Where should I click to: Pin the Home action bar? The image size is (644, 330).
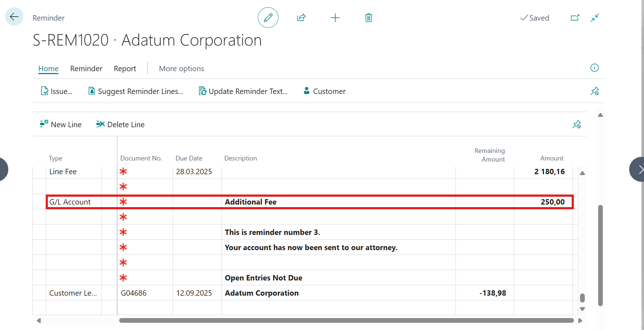(595, 91)
